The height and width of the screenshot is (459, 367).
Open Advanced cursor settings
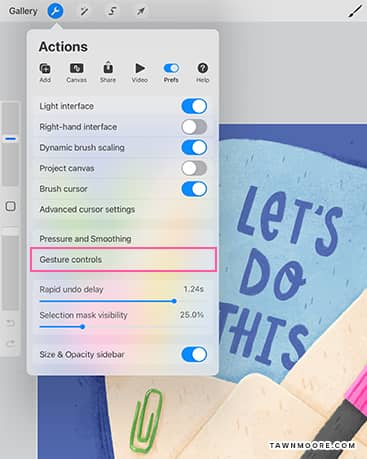tap(123, 210)
